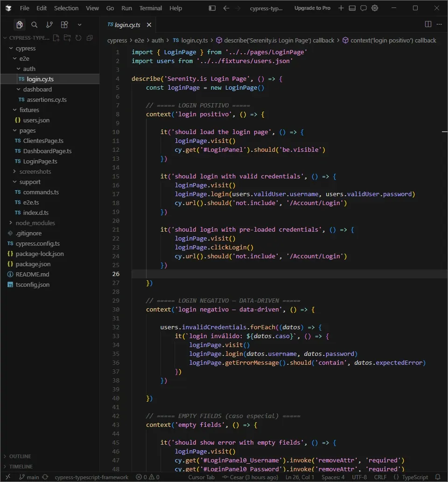Refresh the explorer file tree
This screenshot has width=448, height=482.
tap(78, 38)
